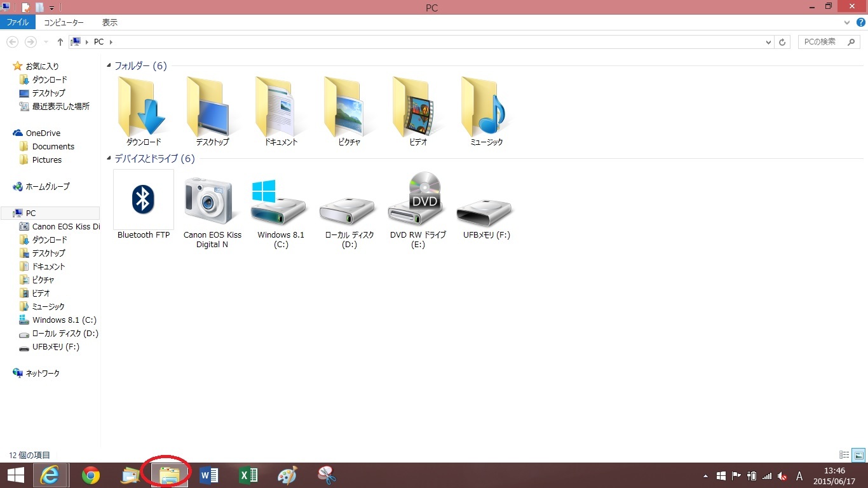Open the ファイル menu
The image size is (868, 488).
(x=18, y=22)
